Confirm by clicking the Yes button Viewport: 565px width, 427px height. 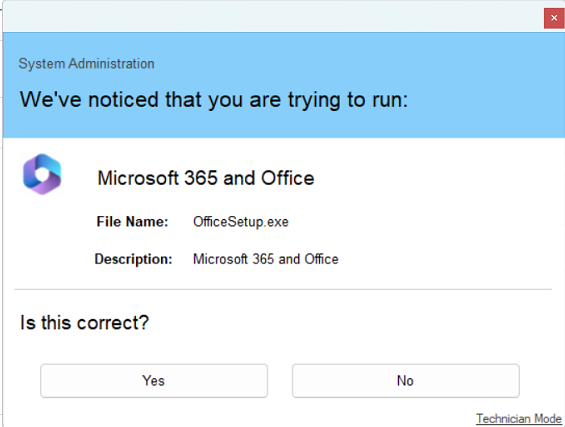[154, 381]
